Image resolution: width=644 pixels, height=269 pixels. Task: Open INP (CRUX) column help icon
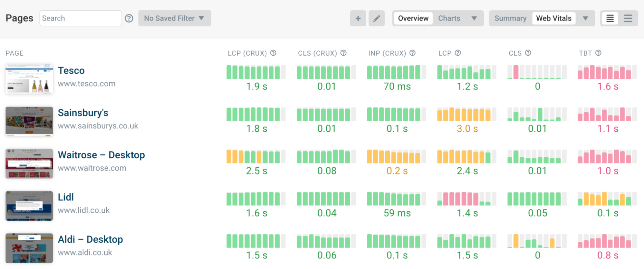(412, 53)
